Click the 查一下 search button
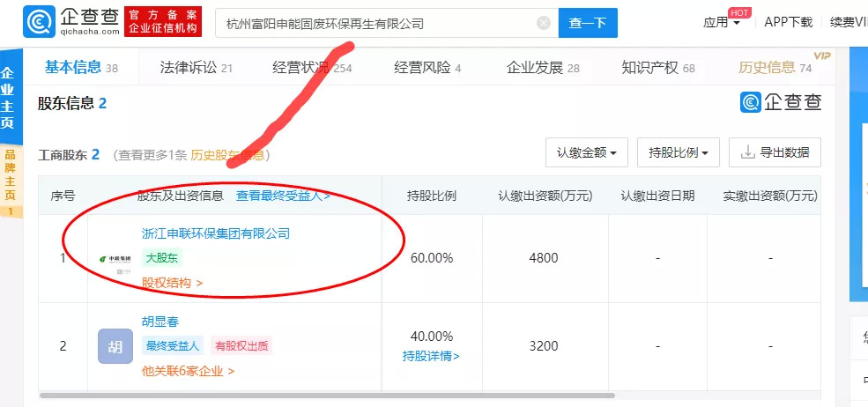The width and height of the screenshot is (868, 407). point(588,23)
